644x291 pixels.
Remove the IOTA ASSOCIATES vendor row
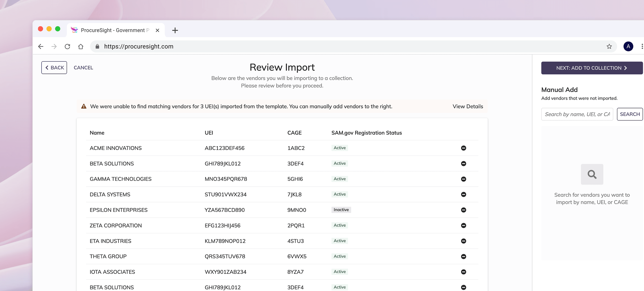tap(463, 272)
